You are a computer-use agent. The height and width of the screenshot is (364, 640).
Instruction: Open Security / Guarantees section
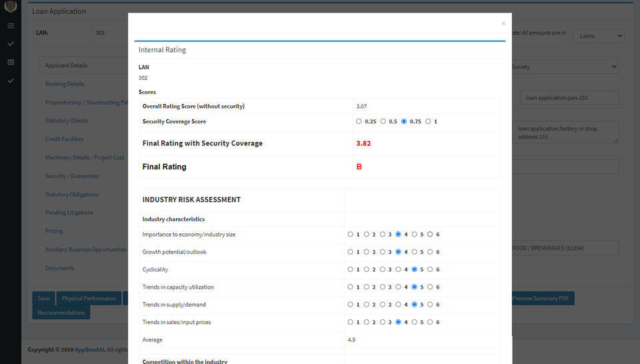tap(72, 176)
